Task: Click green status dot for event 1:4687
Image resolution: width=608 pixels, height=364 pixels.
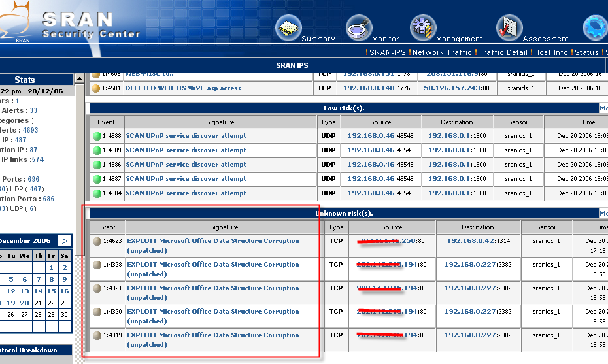Action: point(97,179)
